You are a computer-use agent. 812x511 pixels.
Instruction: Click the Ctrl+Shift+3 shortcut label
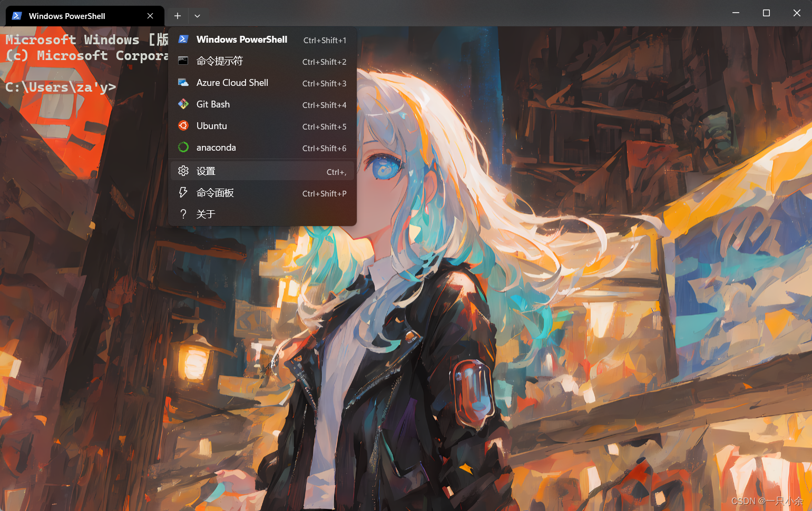[x=324, y=83]
